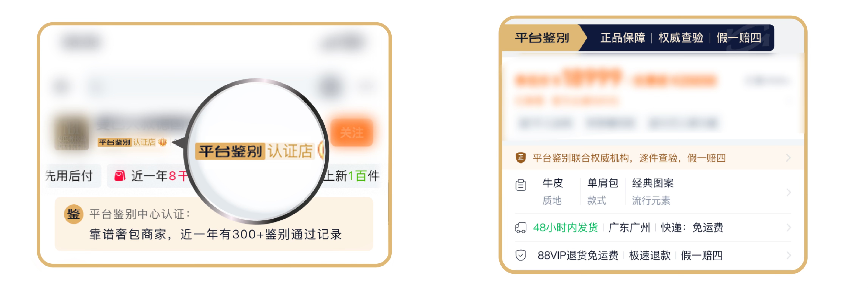This screenshot has width=868, height=289.
Task: Click the gold 鉴 circle icon
Action: (73, 214)
